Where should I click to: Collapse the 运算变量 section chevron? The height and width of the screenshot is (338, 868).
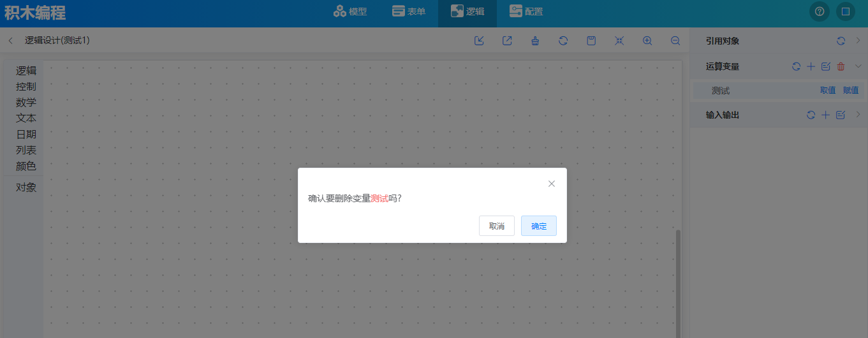858,66
